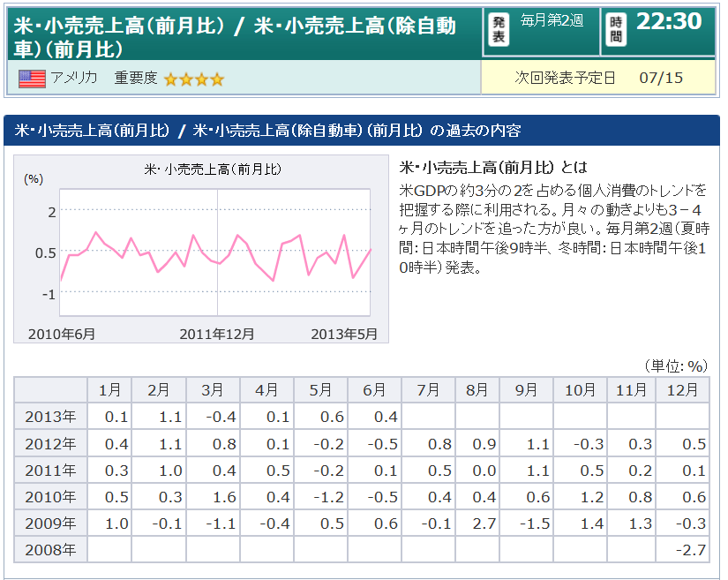Click the 1月 column header
728x580 pixels.
[109, 389]
